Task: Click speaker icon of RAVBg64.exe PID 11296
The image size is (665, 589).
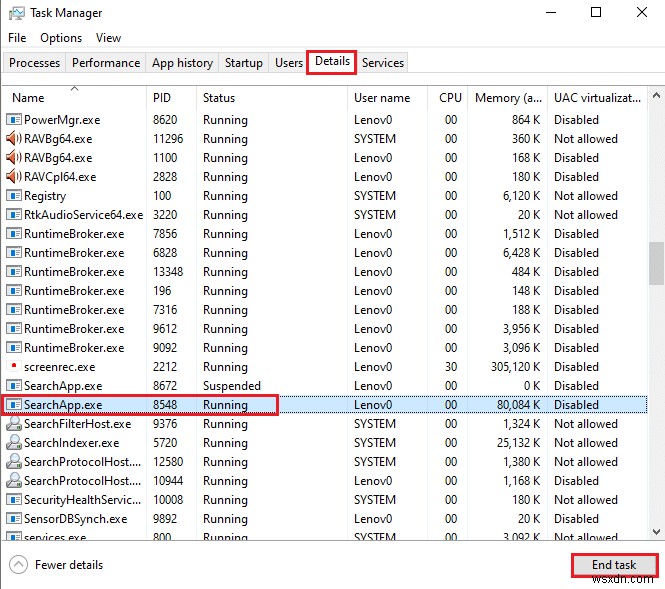Action: (x=14, y=139)
